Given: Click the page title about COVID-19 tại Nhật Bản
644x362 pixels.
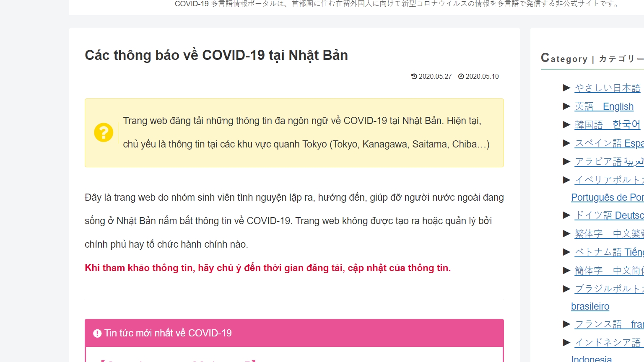Looking at the screenshot, I should (x=216, y=55).
